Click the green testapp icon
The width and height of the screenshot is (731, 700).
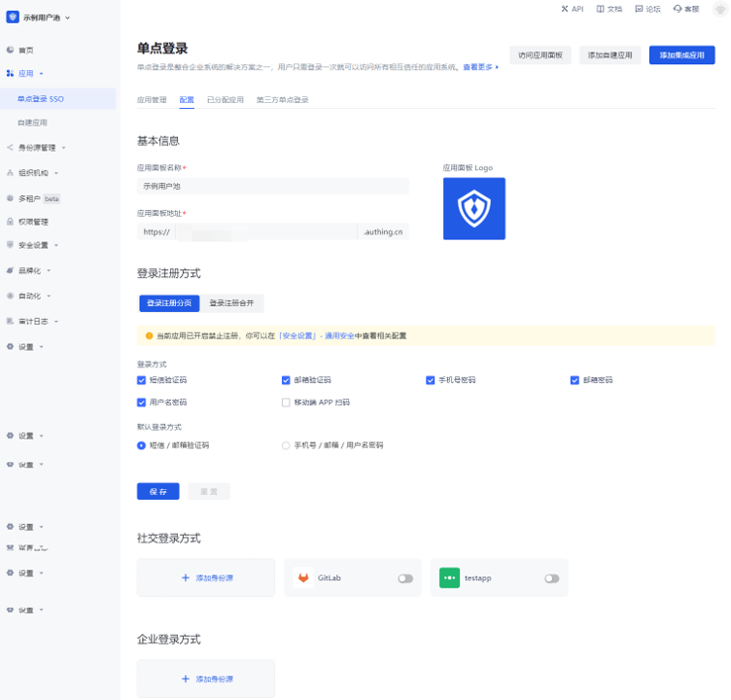click(449, 577)
